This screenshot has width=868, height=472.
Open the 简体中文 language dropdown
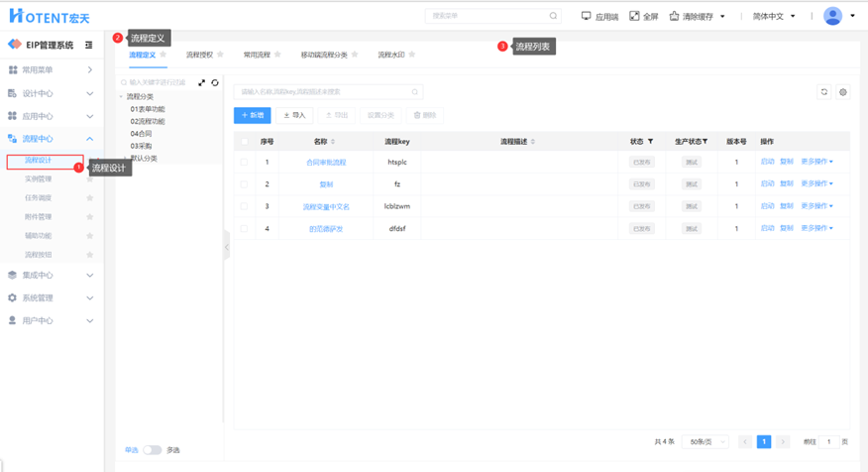pos(773,16)
